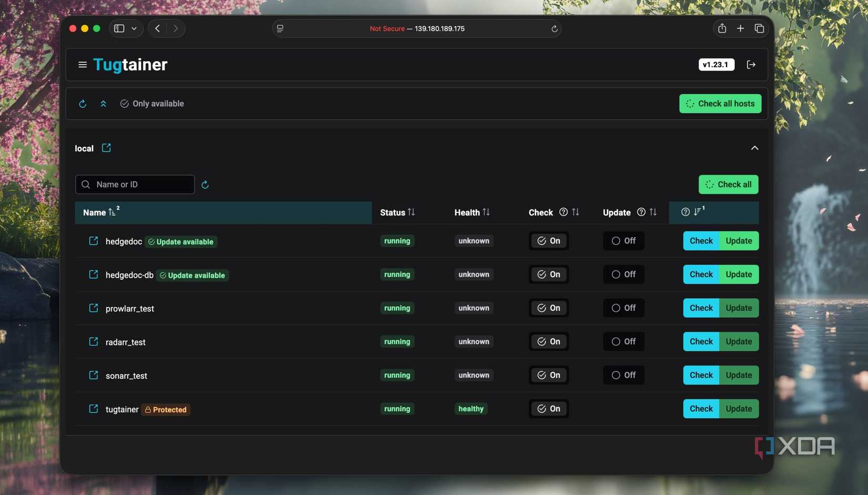Image resolution: width=868 pixels, height=495 pixels.
Task: Open local host via its external-link icon
Action: (106, 148)
